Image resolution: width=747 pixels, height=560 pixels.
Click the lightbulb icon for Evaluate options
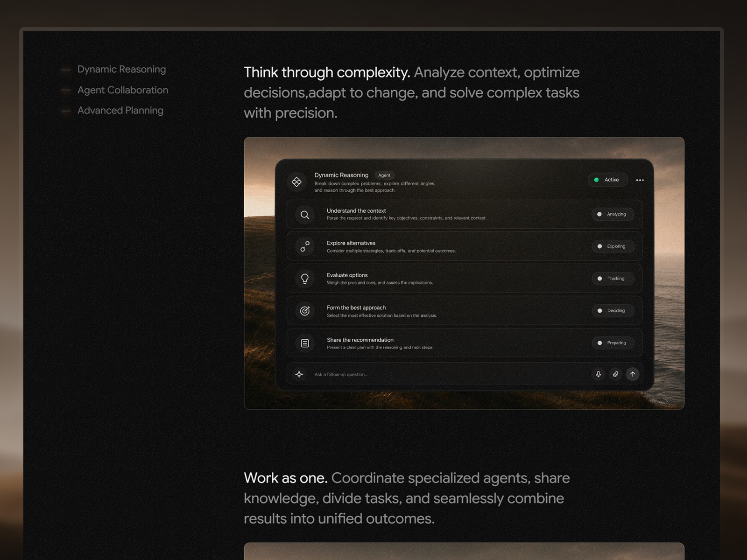pos(305,279)
